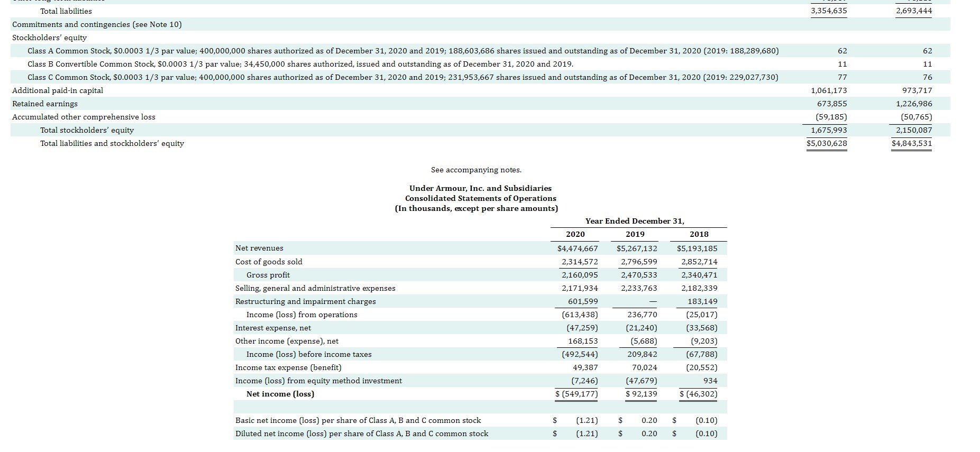980x452 pixels.
Task: Click the 2,693,444 total liabilities value
Action: (x=914, y=11)
